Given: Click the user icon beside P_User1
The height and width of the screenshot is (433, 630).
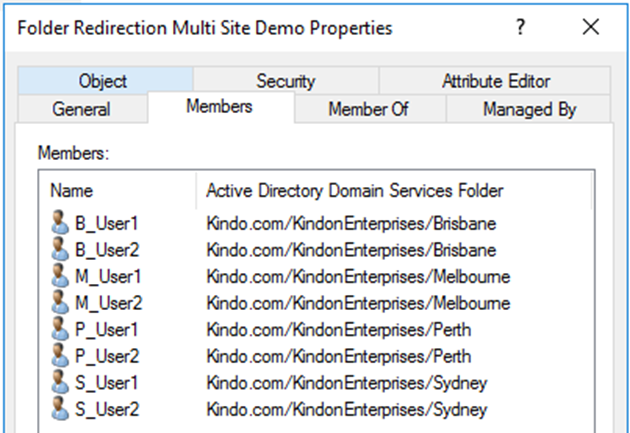Looking at the screenshot, I should (60, 328).
